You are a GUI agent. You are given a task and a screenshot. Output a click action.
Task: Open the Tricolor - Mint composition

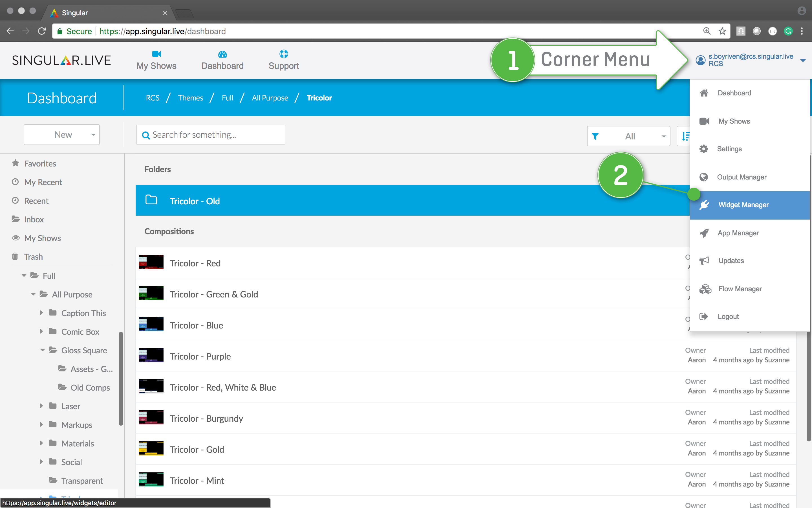(466, 480)
